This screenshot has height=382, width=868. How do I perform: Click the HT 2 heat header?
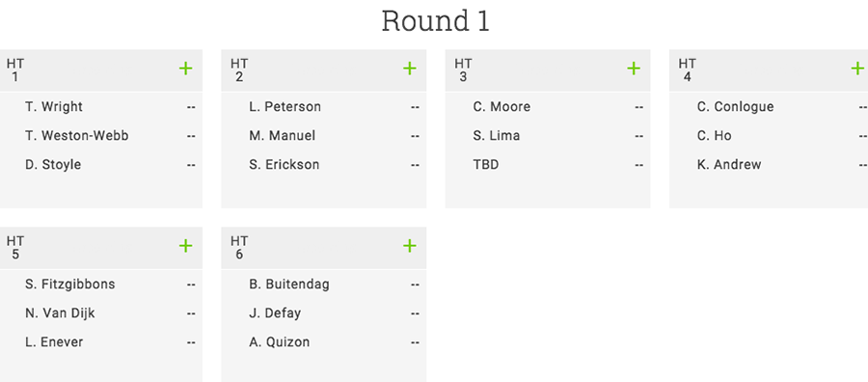(x=324, y=70)
